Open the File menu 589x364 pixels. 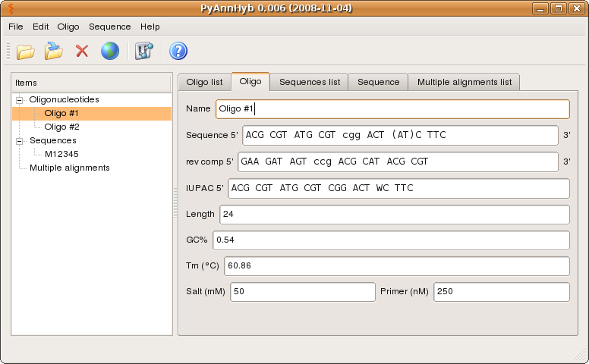pos(16,27)
